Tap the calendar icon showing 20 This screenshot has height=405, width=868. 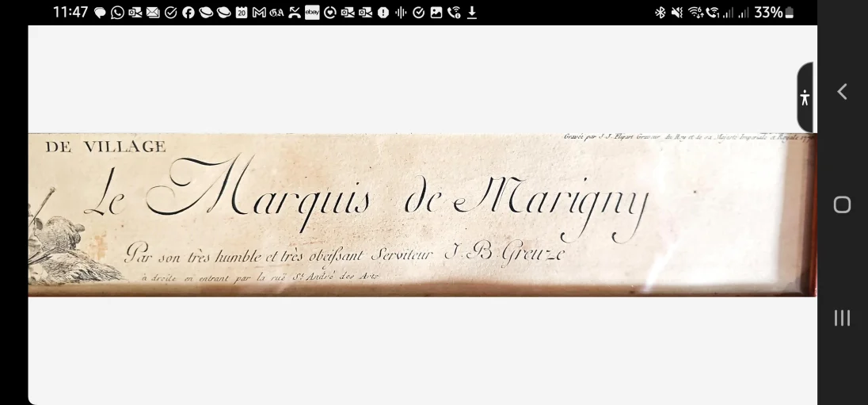pyautogui.click(x=242, y=13)
